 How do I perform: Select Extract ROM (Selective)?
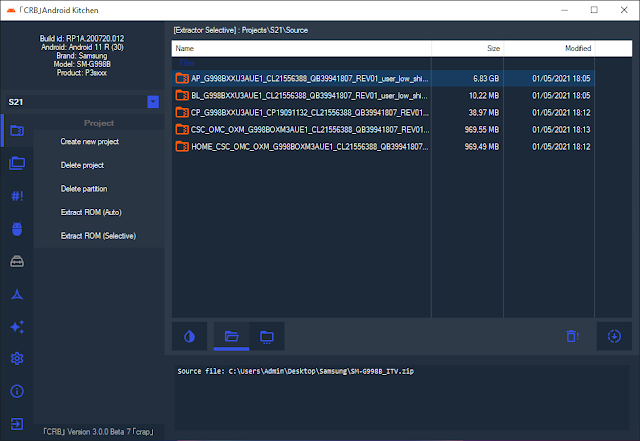coord(98,236)
